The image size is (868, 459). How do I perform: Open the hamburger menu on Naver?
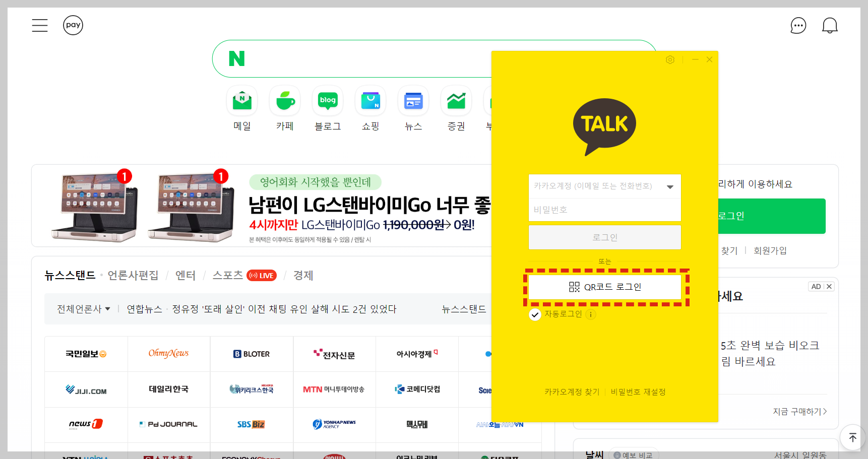tap(40, 25)
